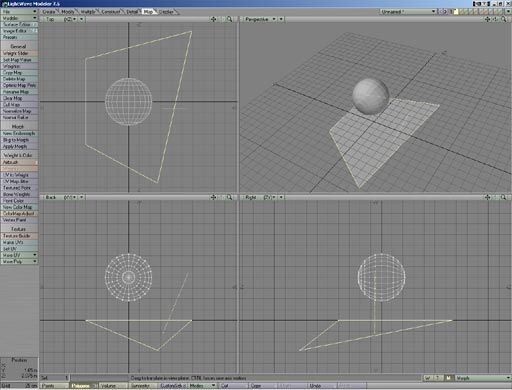Click the Perspective viewport pan (move) icon

[x=487, y=19]
